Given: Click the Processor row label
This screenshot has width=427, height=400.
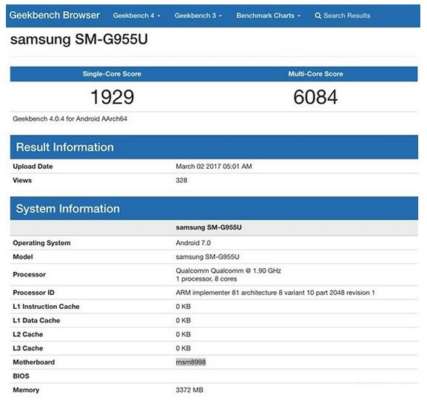Looking at the screenshot, I should (29, 275).
